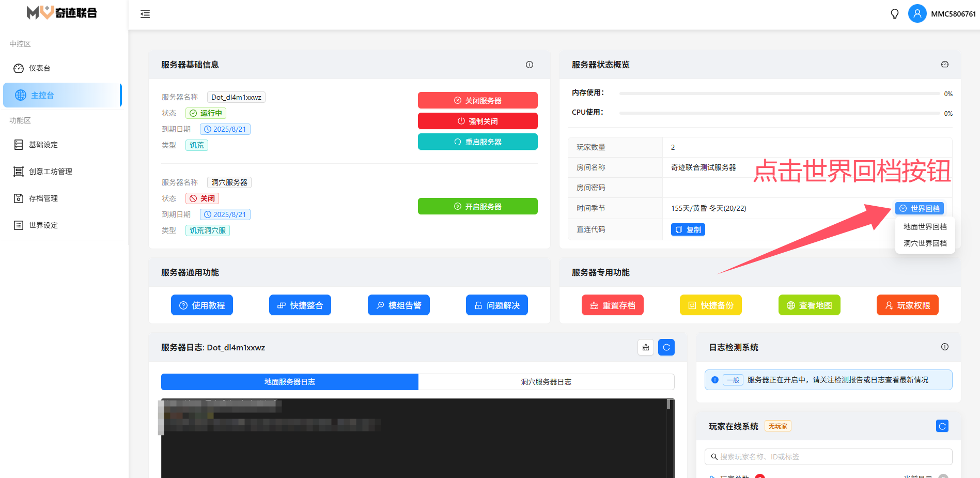
Task: Start the cave server with 开启服务器
Action: tap(477, 206)
